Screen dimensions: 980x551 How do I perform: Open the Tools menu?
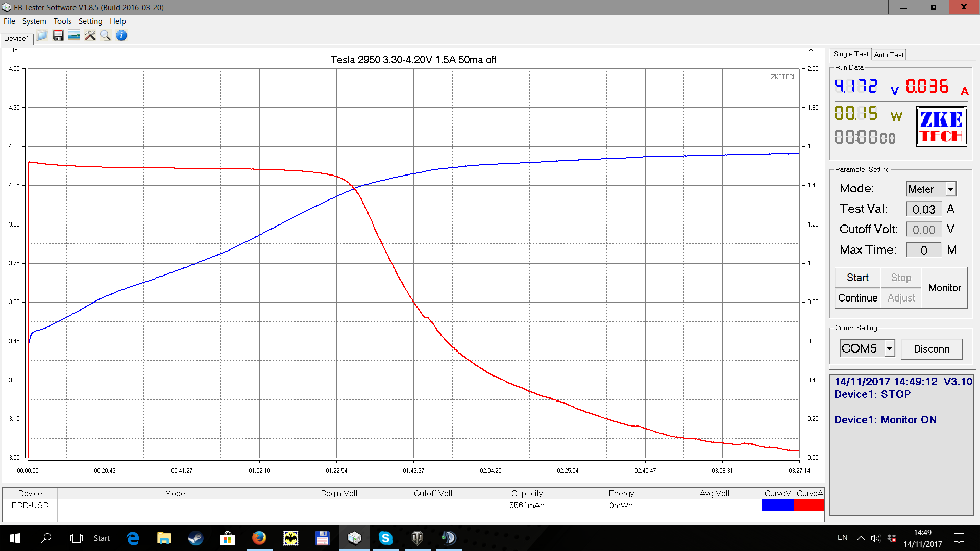click(62, 21)
